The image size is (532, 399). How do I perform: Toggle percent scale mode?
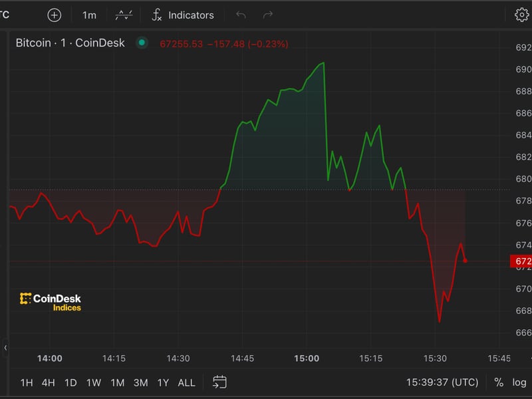499,382
